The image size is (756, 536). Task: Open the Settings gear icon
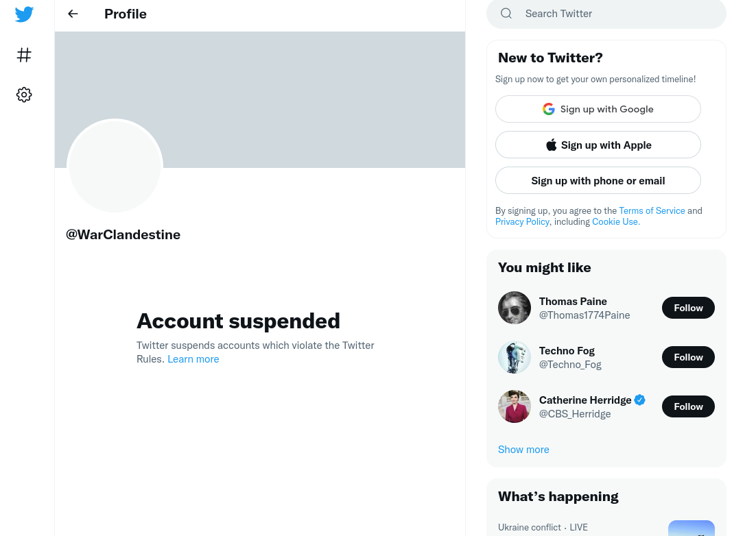tap(24, 95)
